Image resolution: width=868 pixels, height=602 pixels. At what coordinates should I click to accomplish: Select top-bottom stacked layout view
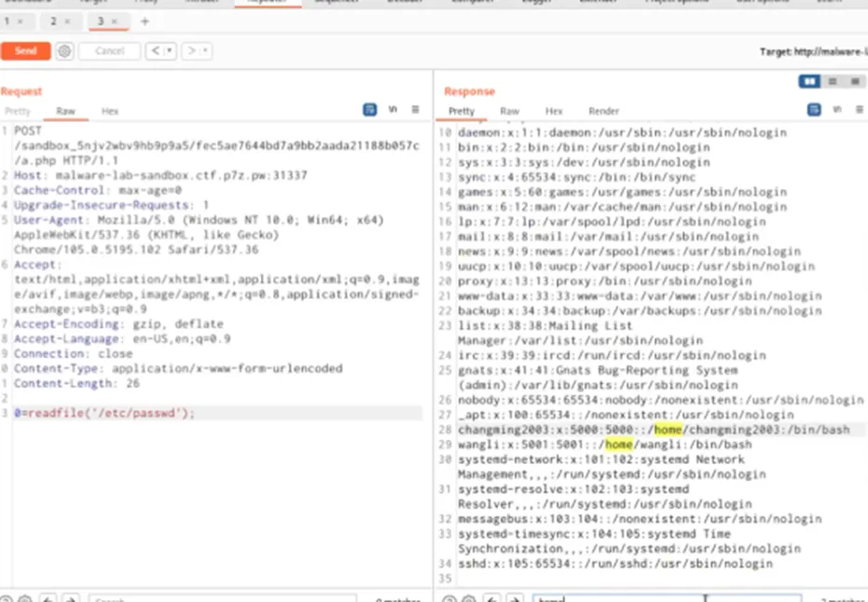tap(832, 81)
